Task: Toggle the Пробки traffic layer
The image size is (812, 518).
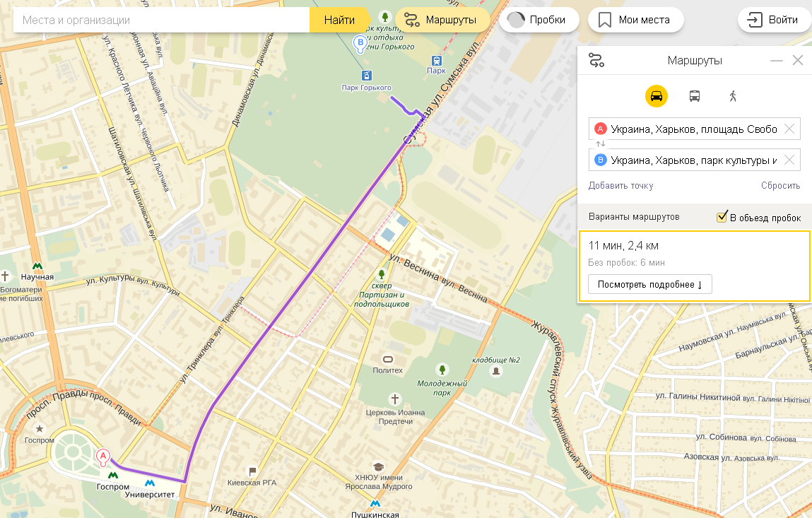Action: coord(539,20)
